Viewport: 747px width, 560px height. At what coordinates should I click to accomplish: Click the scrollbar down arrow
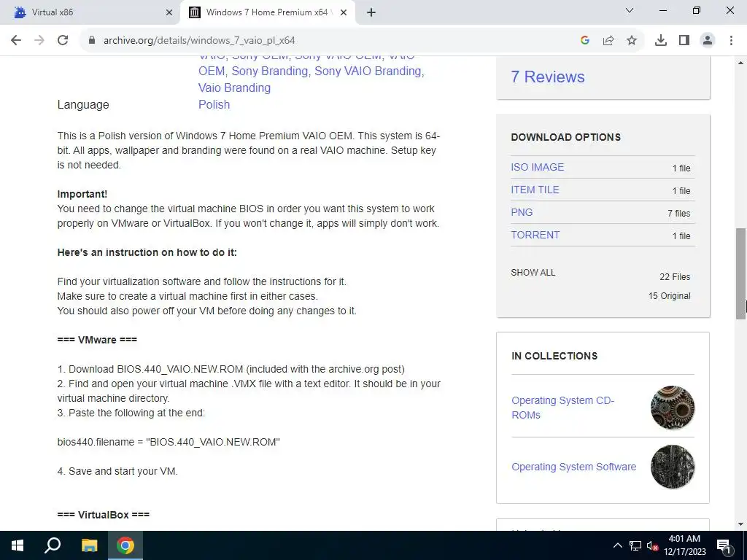click(740, 524)
